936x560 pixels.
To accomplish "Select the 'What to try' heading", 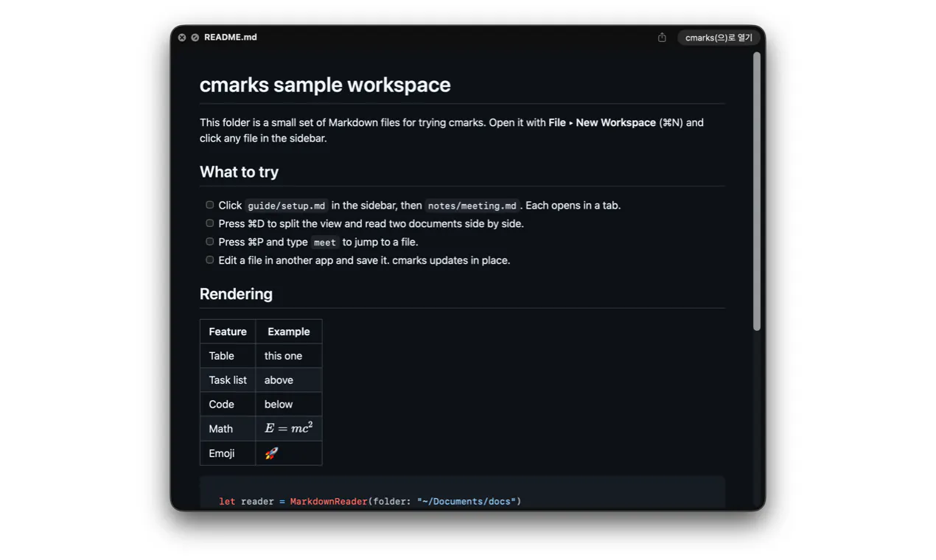I will point(239,172).
